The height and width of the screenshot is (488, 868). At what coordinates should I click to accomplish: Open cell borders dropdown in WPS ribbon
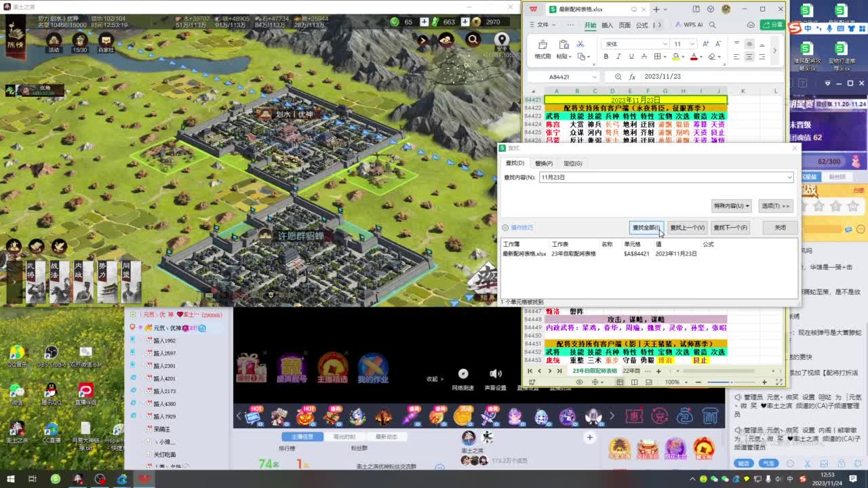tap(665, 56)
